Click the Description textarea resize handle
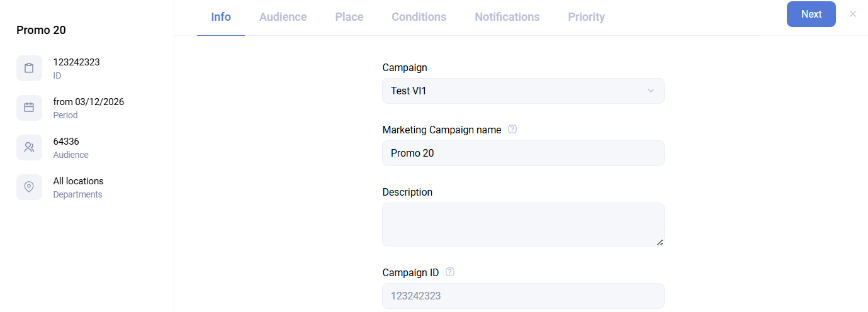The height and width of the screenshot is (312, 868). [x=660, y=242]
